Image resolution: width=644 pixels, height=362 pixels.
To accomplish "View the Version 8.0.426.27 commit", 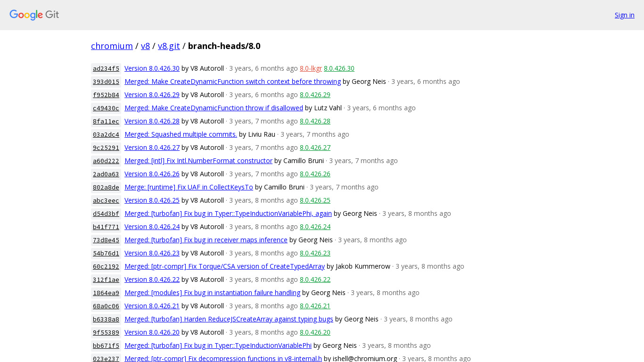I will click(152, 148).
